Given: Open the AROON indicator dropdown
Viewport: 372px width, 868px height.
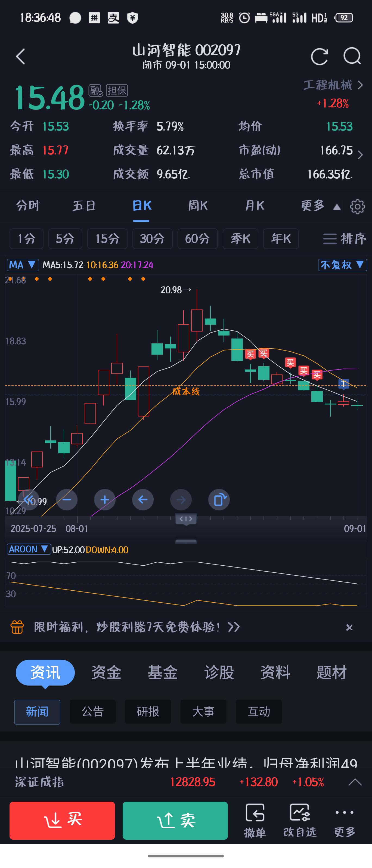Looking at the screenshot, I should pyautogui.click(x=29, y=549).
